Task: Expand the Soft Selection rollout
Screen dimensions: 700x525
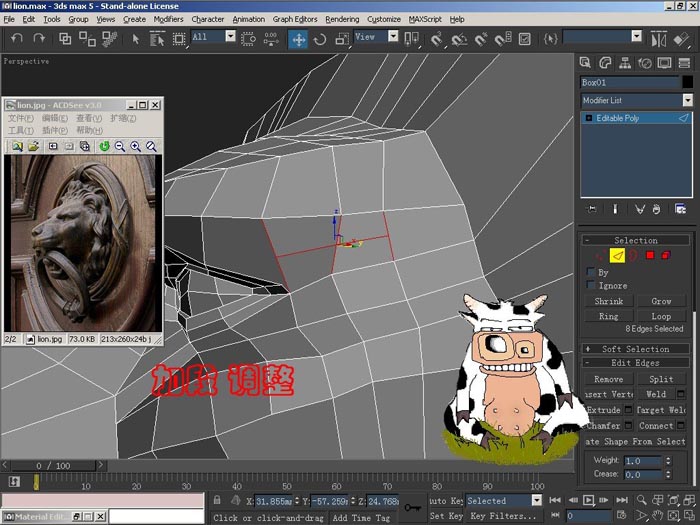Action: click(636, 349)
